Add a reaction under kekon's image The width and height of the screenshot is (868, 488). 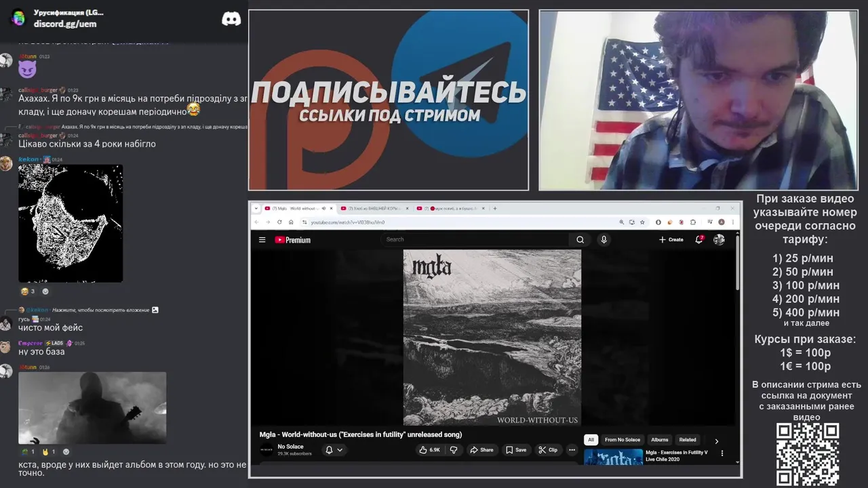(x=45, y=291)
